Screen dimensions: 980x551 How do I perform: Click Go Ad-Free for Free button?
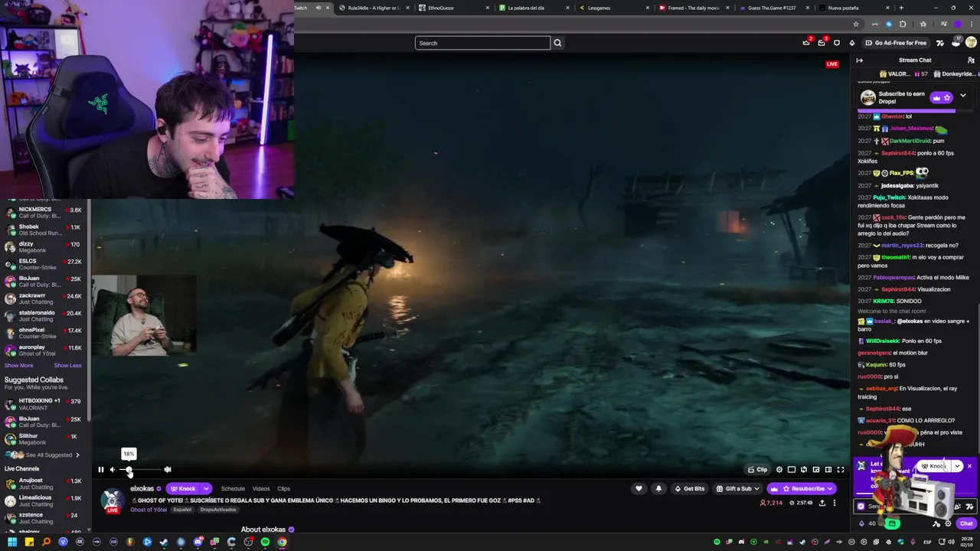click(895, 43)
